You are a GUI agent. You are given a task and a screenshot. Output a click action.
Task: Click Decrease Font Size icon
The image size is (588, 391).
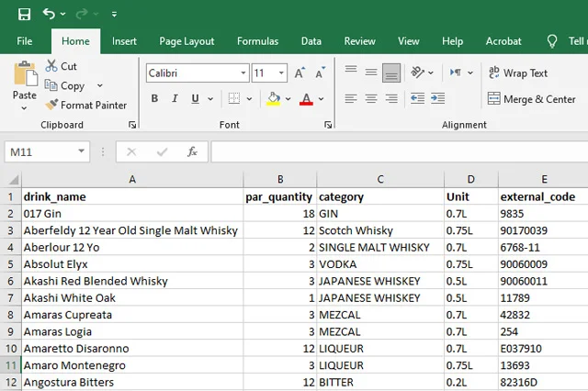pyautogui.click(x=320, y=73)
